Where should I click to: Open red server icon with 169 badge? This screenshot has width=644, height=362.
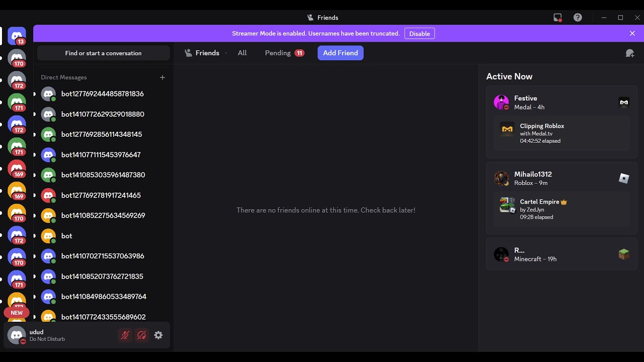coord(17,168)
